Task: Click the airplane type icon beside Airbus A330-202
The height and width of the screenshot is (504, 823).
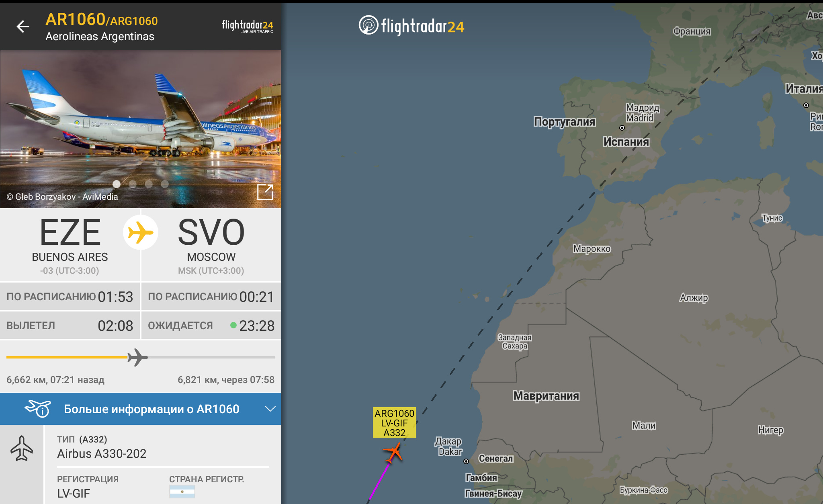Action: coord(22,448)
